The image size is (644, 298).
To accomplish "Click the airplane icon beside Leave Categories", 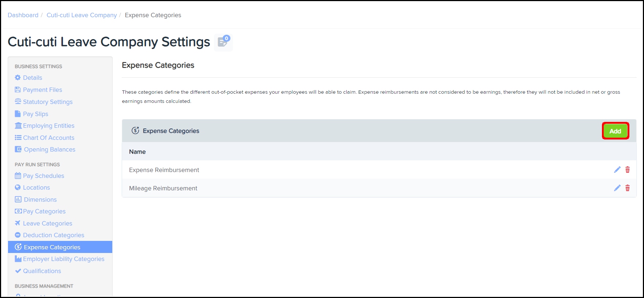I will click(18, 223).
